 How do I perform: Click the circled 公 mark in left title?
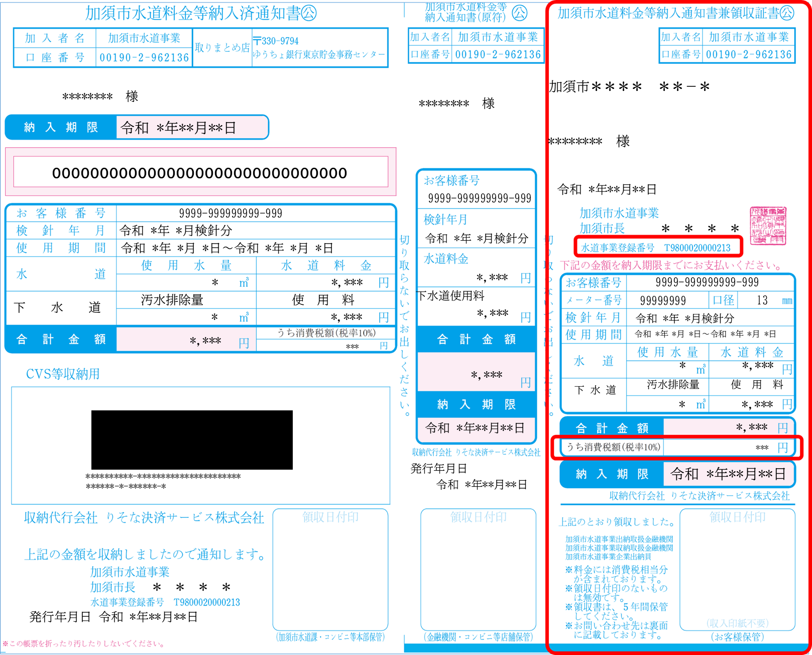(x=309, y=13)
